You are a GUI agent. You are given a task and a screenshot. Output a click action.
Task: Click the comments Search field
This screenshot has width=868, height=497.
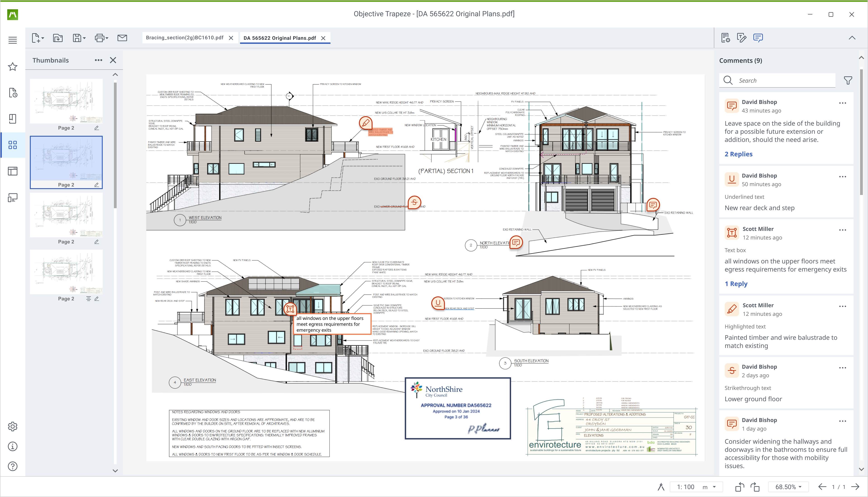pos(782,81)
